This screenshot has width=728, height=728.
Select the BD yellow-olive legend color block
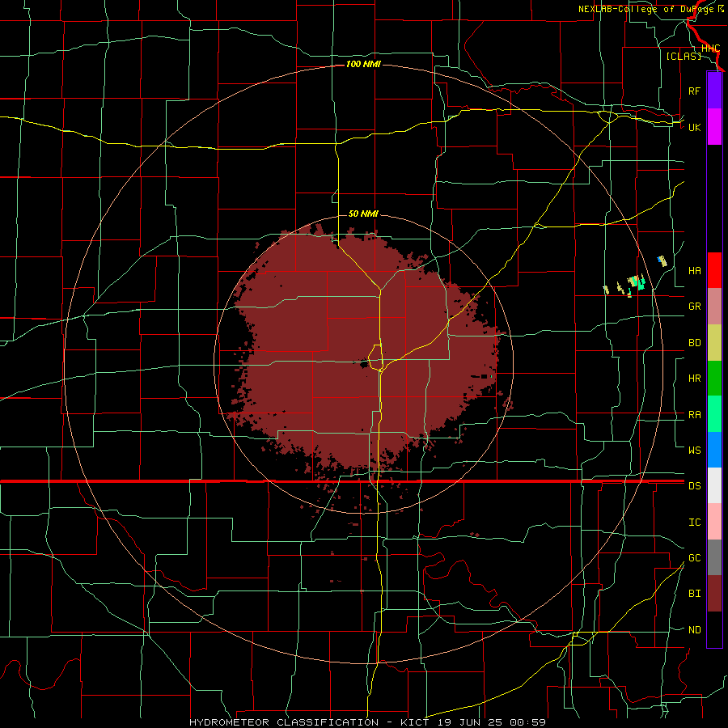click(714, 343)
